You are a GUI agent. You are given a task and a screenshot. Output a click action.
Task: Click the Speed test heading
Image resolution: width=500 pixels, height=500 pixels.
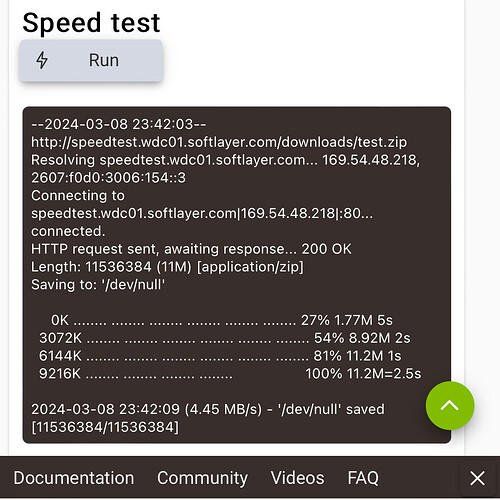click(91, 23)
